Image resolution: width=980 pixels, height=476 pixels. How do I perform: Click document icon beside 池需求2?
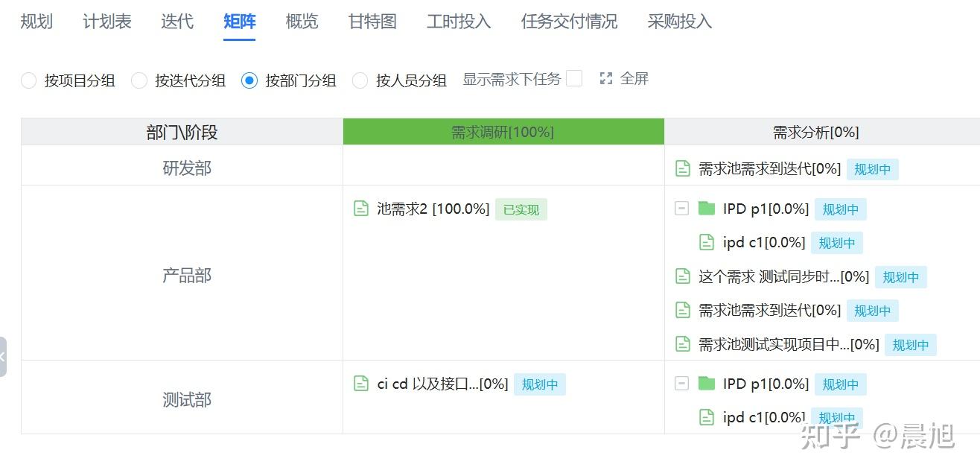click(361, 209)
